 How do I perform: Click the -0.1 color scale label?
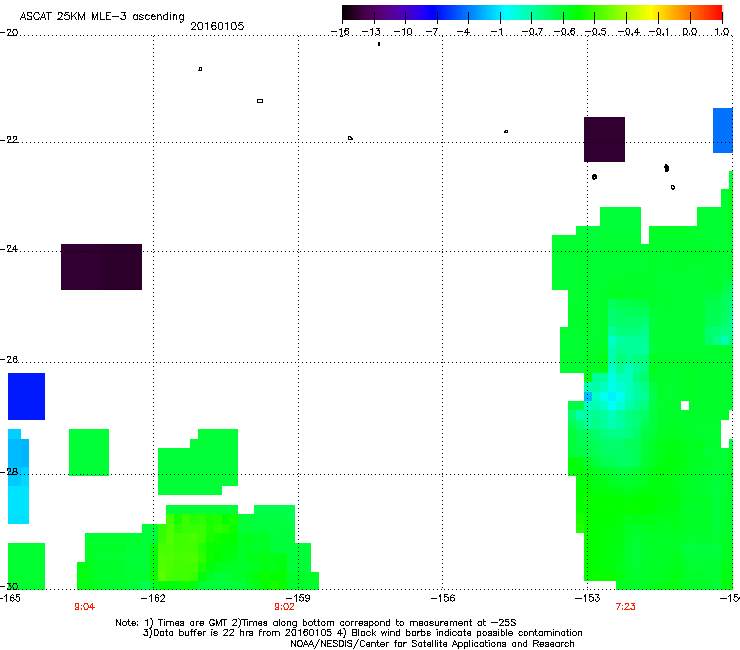point(659,32)
